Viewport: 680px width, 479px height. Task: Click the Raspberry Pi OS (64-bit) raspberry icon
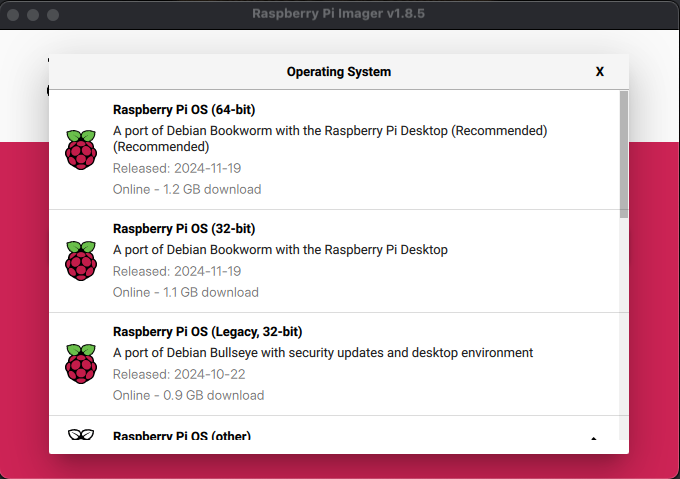[x=81, y=150]
